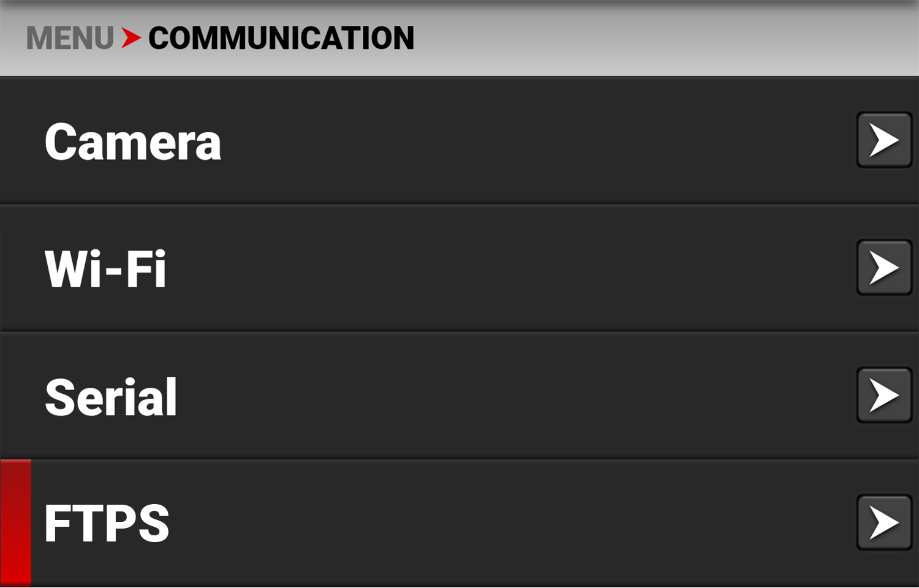Image resolution: width=919 pixels, height=588 pixels.
Task: Click the FTPS row arrow icon
Action: [x=883, y=522]
